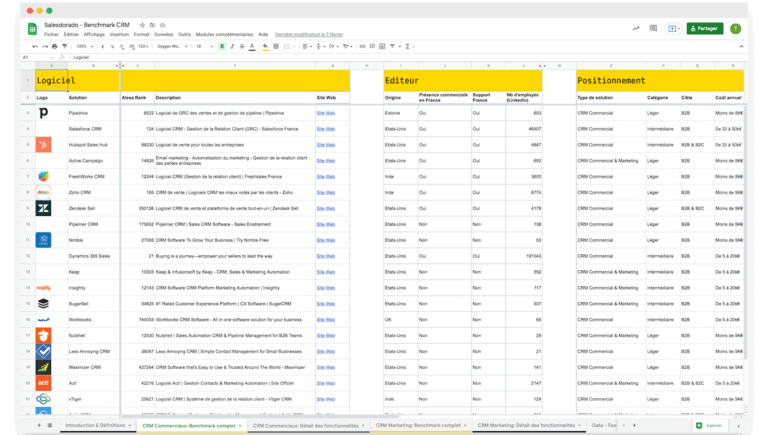The image size is (768, 435).
Task: Open the Google Sheets home icon
Action: (x=32, y=29)
